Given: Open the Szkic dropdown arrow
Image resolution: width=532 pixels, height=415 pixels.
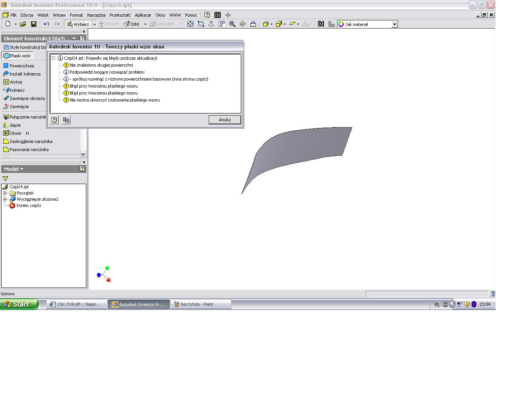Looking at the screenshot, I should (x=145, y=24).
